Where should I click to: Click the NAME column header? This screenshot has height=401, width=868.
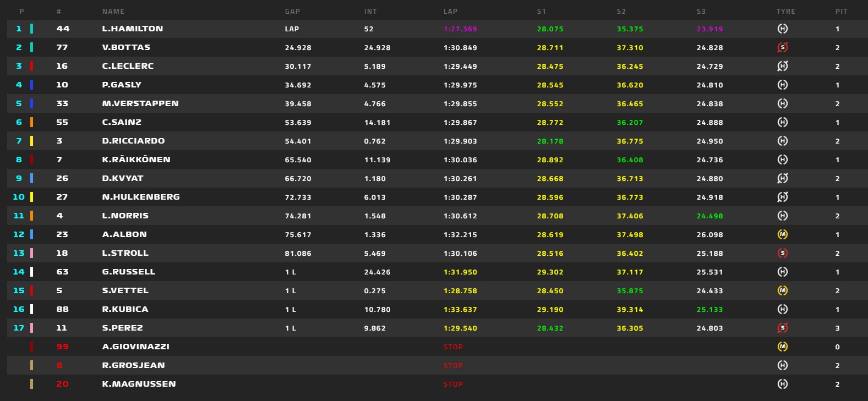tap(113, 11)
